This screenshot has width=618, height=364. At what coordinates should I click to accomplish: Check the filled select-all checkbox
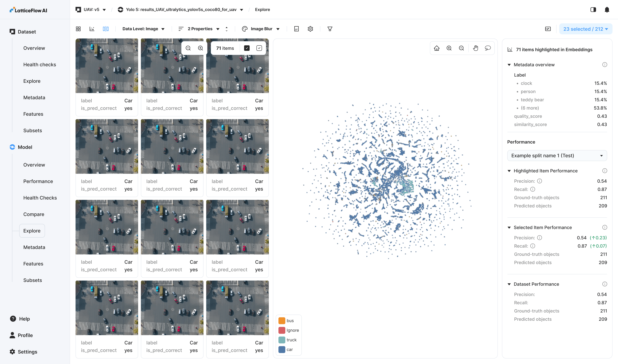click(247, 48)
